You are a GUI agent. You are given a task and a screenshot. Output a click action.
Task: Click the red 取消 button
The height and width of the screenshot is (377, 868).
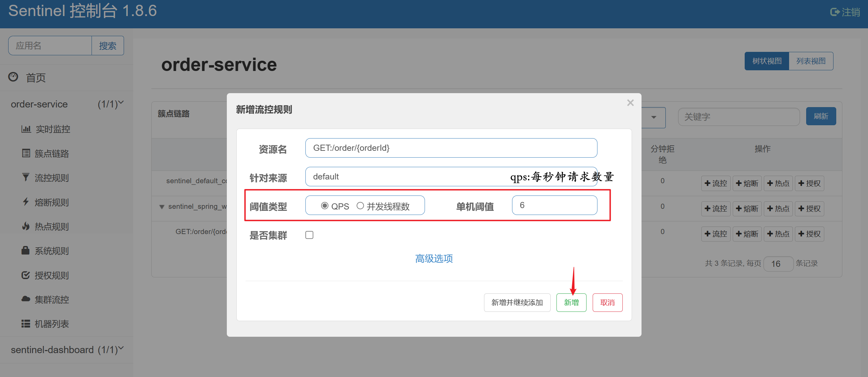tap(607, 303)
